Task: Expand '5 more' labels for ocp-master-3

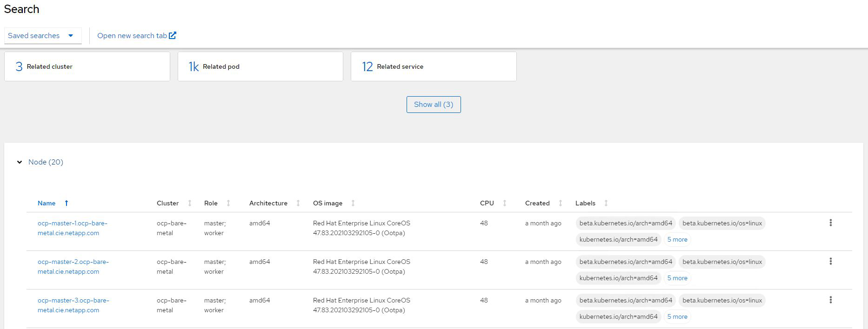Action: tap(677, 316)
